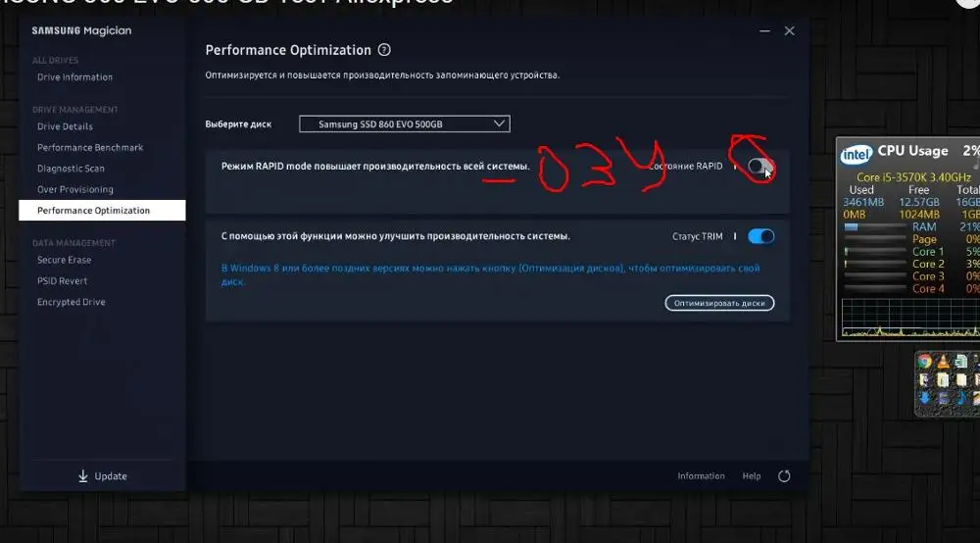980x543 pixels.
Task: Click the VLC cone icon in launcher gadget
Action: pos(943,361)
